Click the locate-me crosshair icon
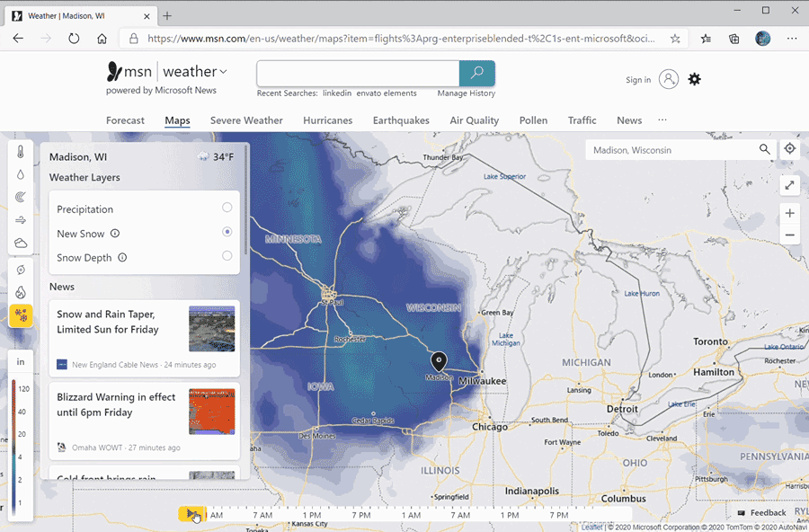 [790, 148]
